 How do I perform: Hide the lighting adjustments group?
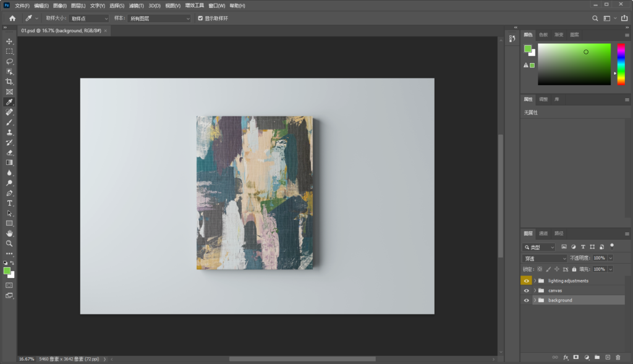(x=527, y=281)
